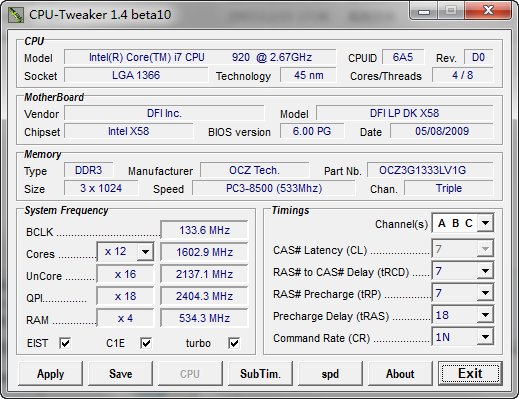Image resolution: width=519 pixels, height=399 pixels.
Task: Open the SubTim. sub-timings button
Action: 260,374
